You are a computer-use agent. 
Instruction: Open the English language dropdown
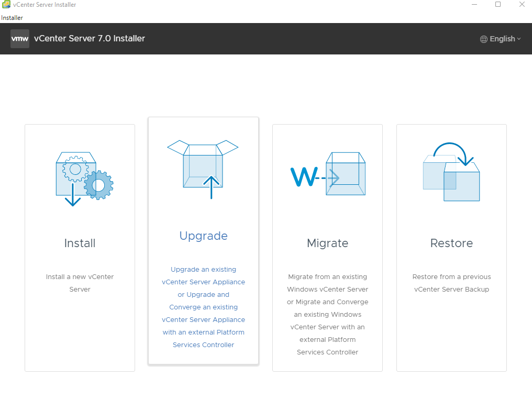click(x=501, y=39)
